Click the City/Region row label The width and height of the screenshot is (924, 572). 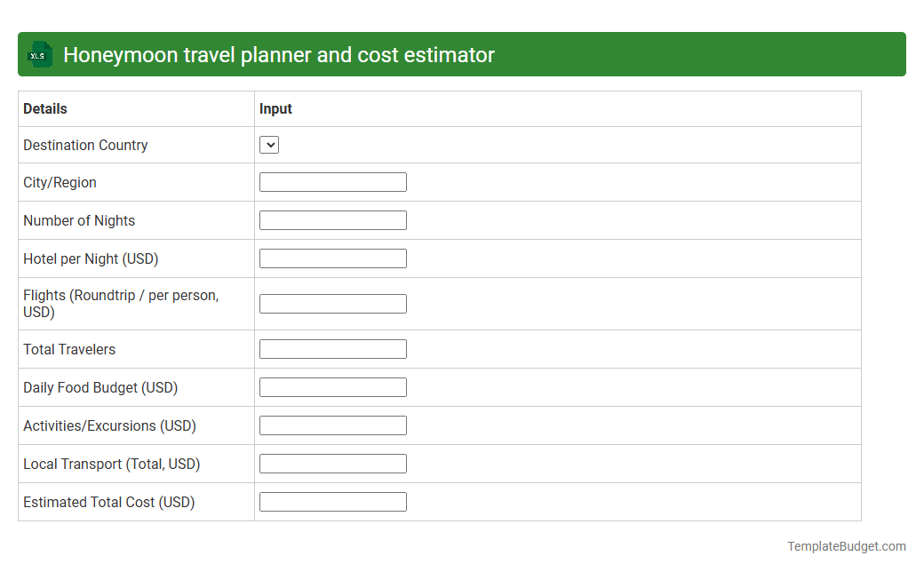60,182
